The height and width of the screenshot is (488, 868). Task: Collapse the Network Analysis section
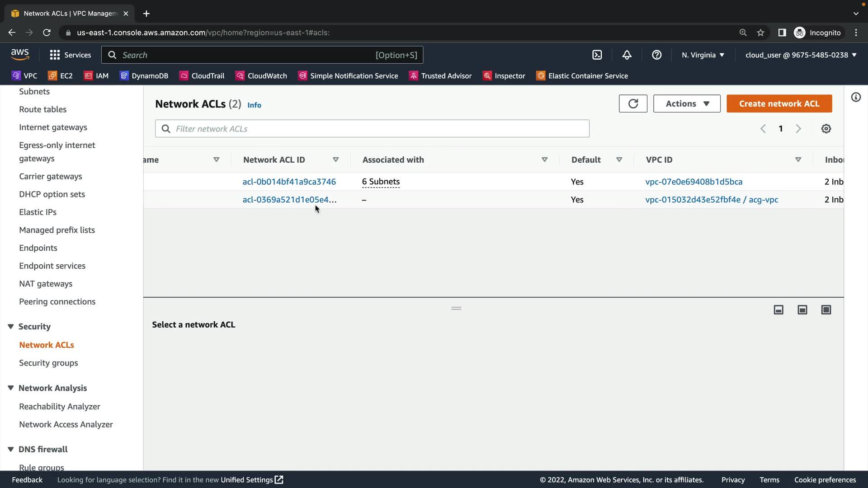(x=11, y=388)
